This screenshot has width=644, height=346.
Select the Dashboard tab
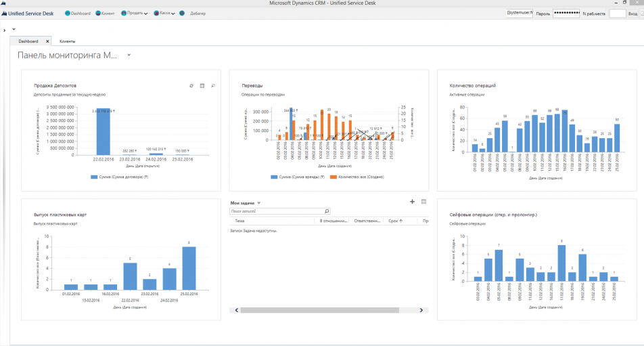(x=28, y=41)
